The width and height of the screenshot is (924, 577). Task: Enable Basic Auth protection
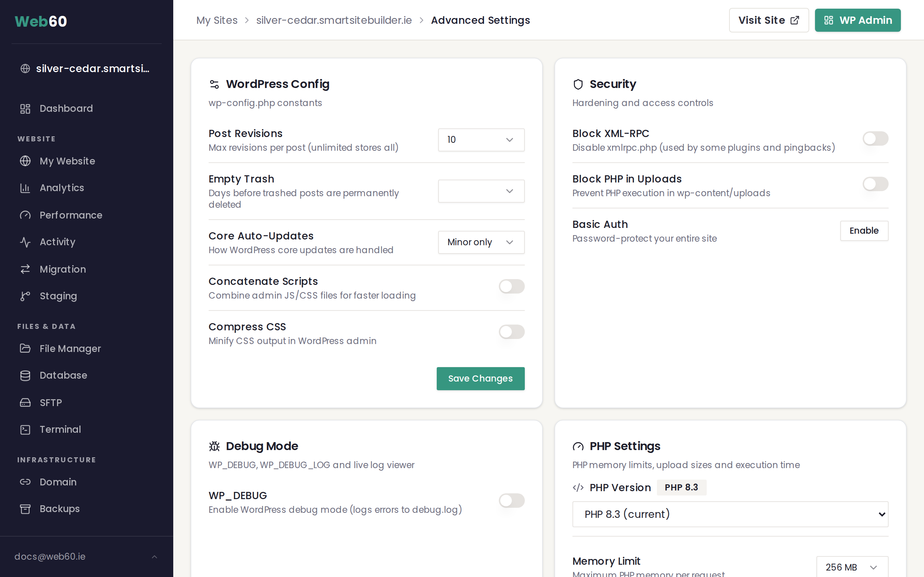point(864,230)
